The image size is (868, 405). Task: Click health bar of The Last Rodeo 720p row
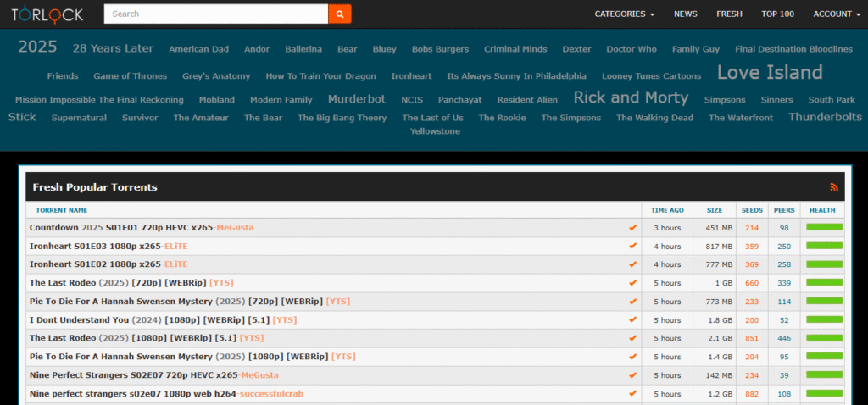(824, 282)
